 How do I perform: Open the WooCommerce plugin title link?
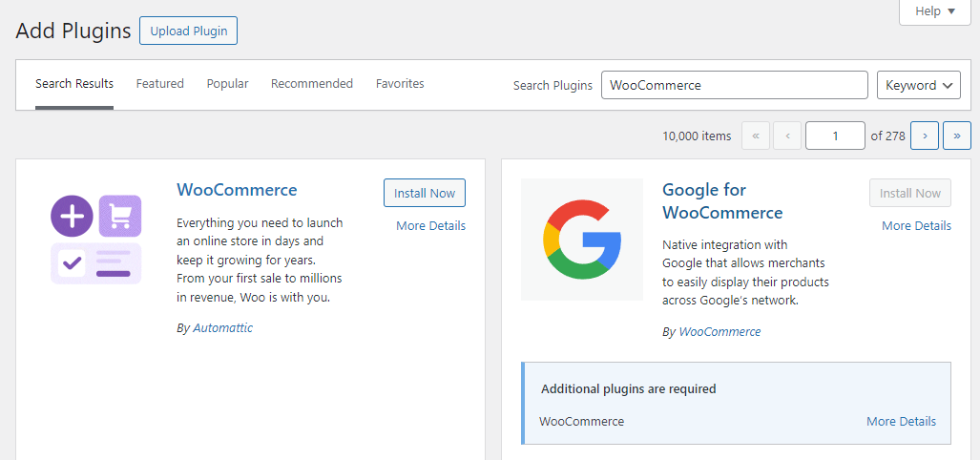point(237,189)
